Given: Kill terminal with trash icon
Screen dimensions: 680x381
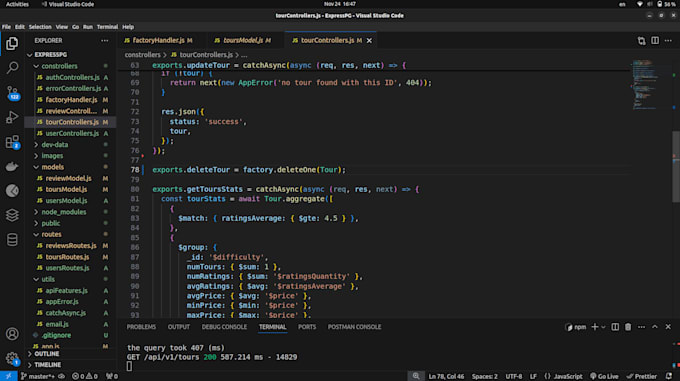Looking at the screenshot, I should point(628,327).
